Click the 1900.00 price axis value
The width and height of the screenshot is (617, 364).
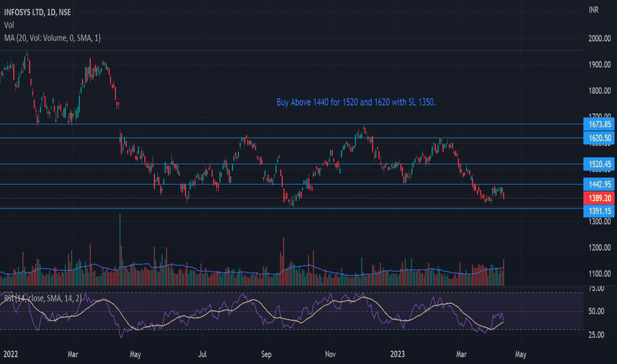pos(600,65)
